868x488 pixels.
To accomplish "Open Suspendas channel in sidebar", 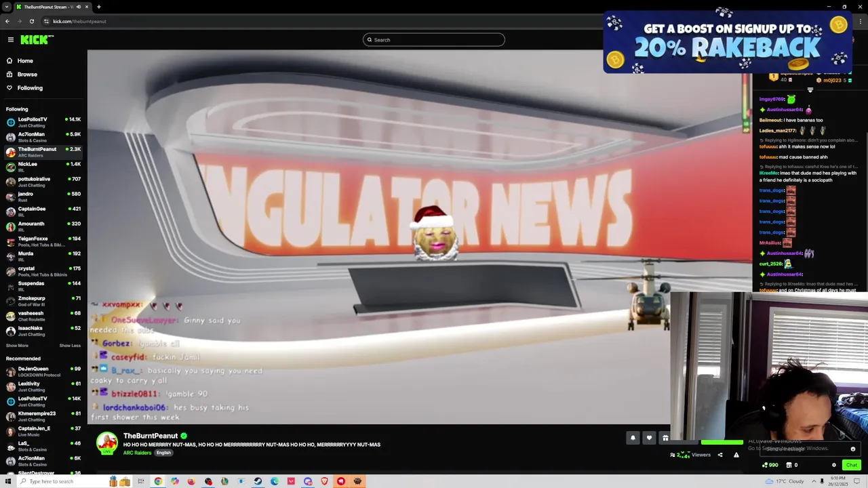I will tap(43, 286).
